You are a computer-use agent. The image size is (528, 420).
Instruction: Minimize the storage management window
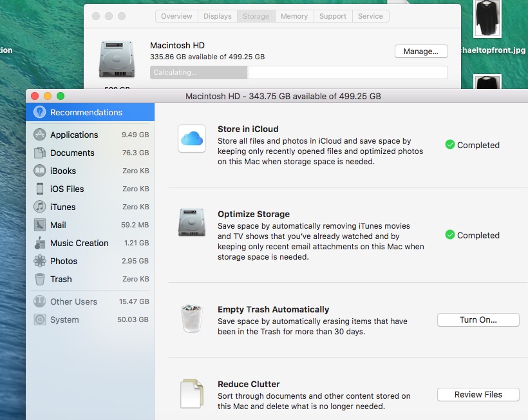48,96
